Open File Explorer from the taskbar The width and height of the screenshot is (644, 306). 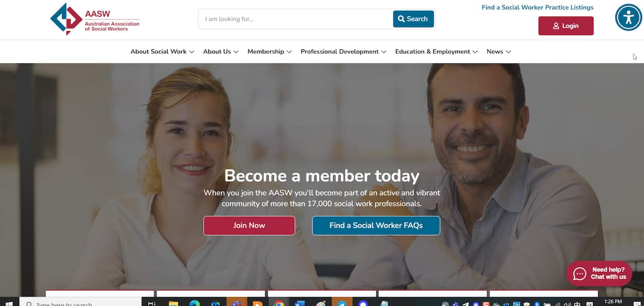[173, 303]
